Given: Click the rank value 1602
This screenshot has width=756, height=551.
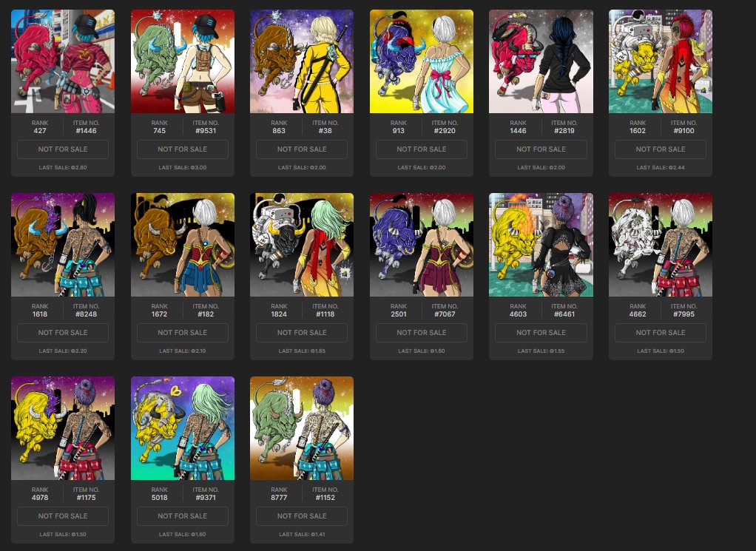Looking at the screenshot, I should click(638, 131).
